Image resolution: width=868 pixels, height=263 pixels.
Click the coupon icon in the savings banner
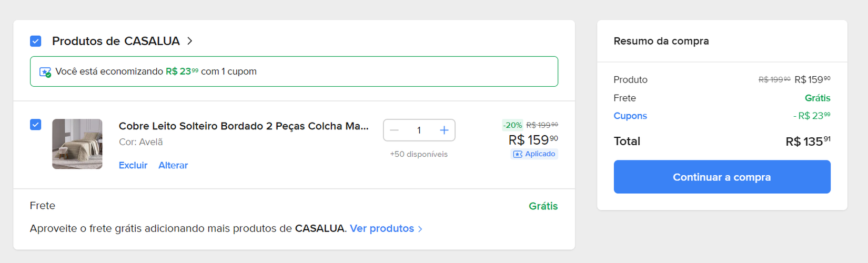coord(45,72)
